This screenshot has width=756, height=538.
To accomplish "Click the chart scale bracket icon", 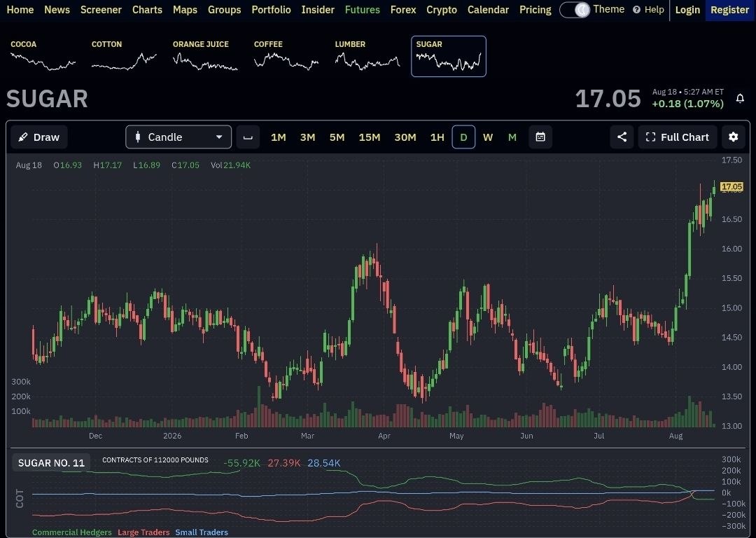I will point(248,137).
